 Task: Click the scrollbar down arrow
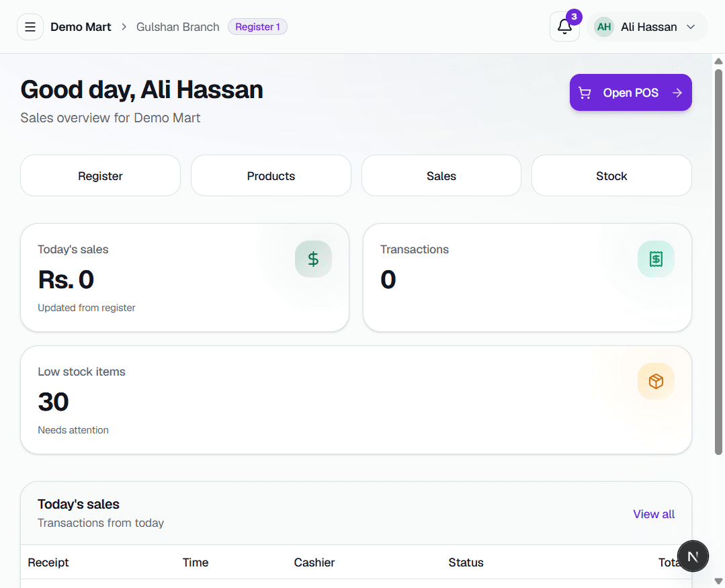pos(718,581)
